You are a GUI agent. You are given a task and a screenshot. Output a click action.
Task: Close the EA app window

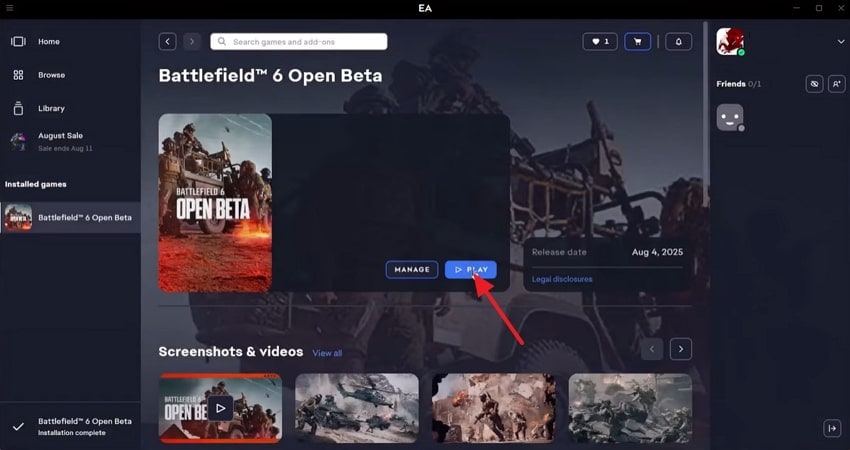click(x=841, y=8)
